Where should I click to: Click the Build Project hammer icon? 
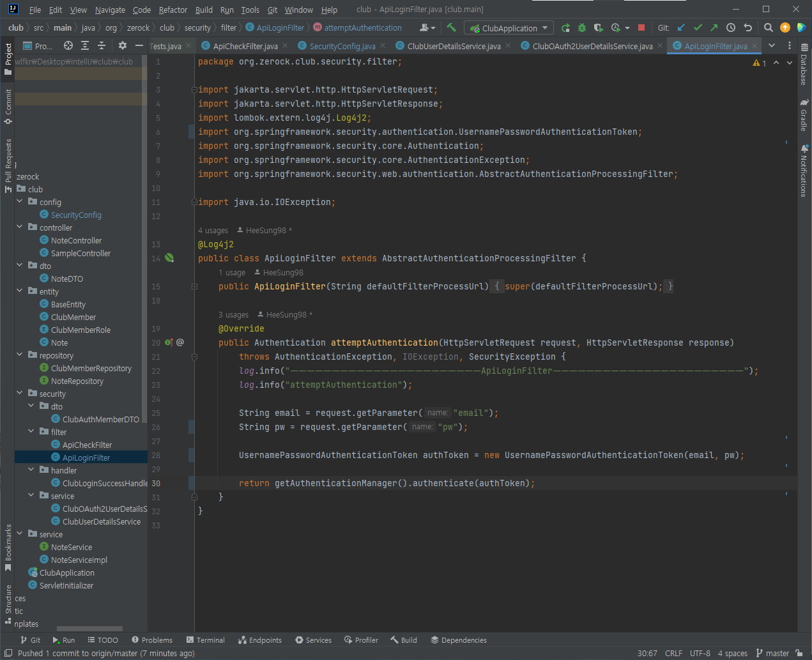tap(451, 27)
